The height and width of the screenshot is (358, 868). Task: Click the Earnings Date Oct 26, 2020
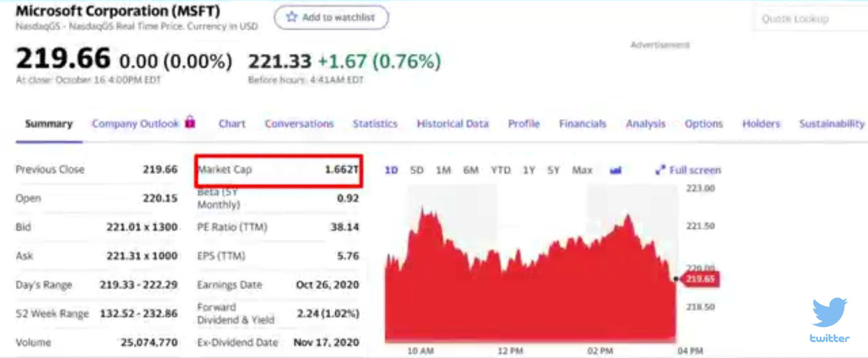[328, 285]
